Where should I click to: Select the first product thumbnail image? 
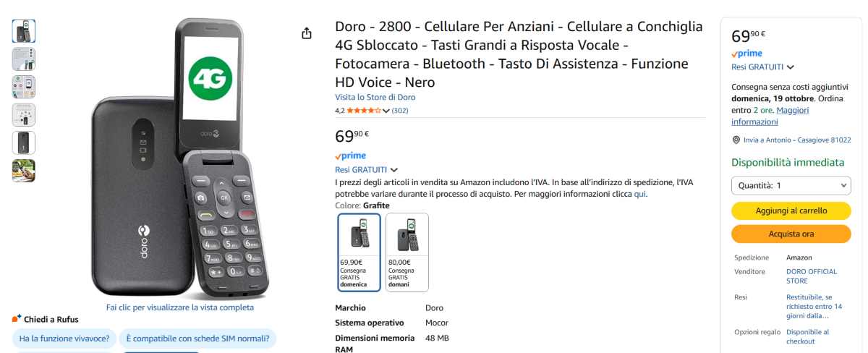pyautogui.click(x=24, y=31)
